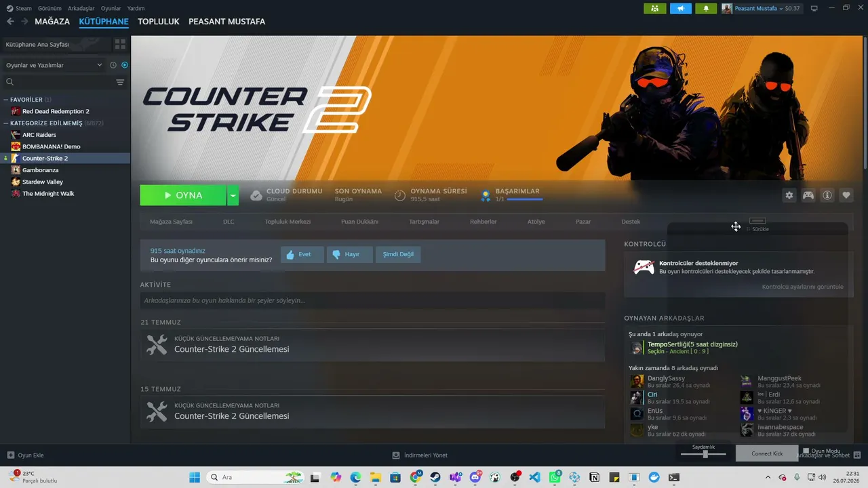Open the Yardım menu
This screenshot has height=488, width=868.
point(136,8)
